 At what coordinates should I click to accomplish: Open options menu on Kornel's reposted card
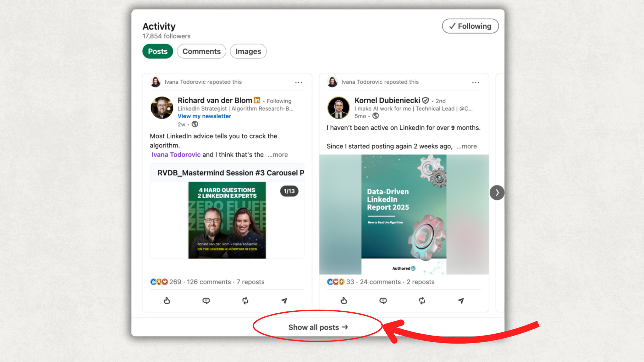(x=476, y=82)
